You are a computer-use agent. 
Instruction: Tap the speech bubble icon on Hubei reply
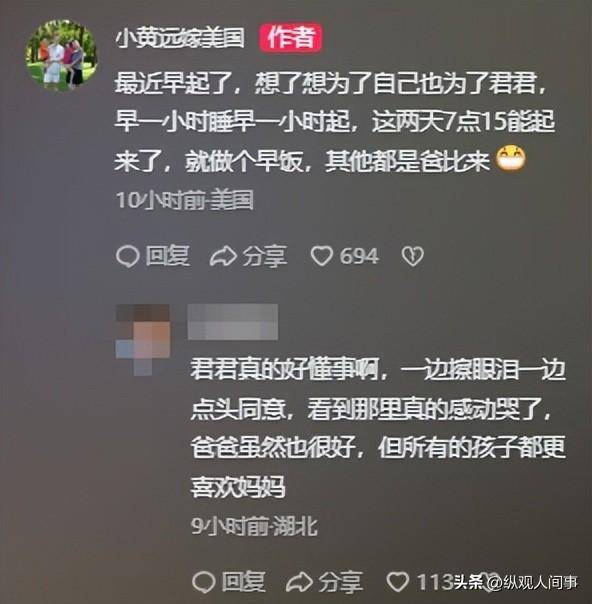pos(204,582)
